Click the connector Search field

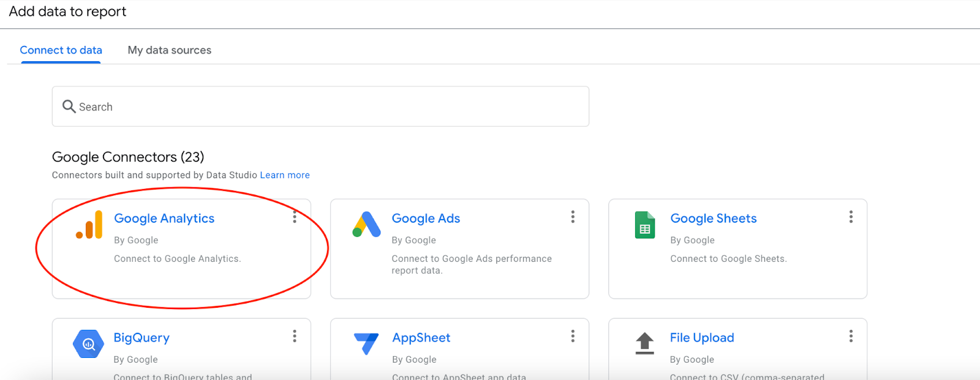click(320, 106)
